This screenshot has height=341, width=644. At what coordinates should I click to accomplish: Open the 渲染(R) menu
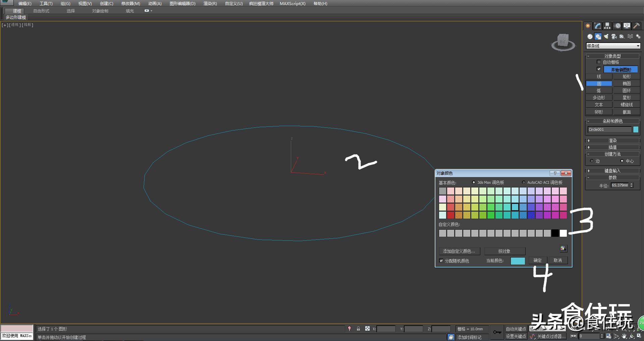tap(210, 4)
